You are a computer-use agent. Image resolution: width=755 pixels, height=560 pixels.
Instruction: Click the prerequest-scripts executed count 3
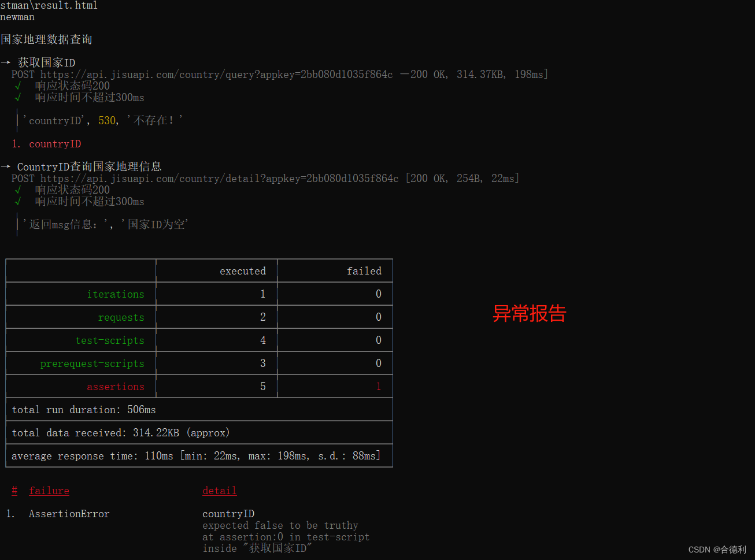[263, 364]
